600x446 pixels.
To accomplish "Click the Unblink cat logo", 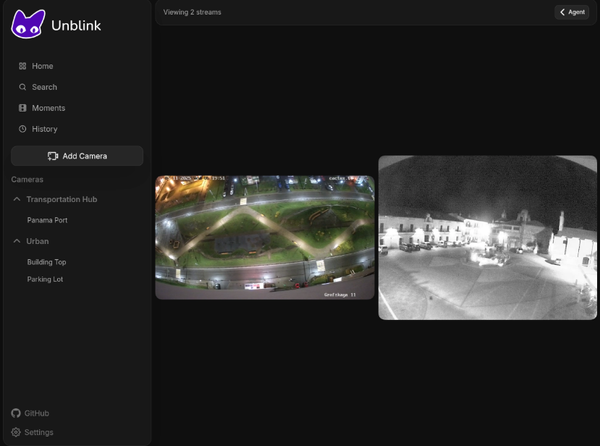I will [28, 24].
